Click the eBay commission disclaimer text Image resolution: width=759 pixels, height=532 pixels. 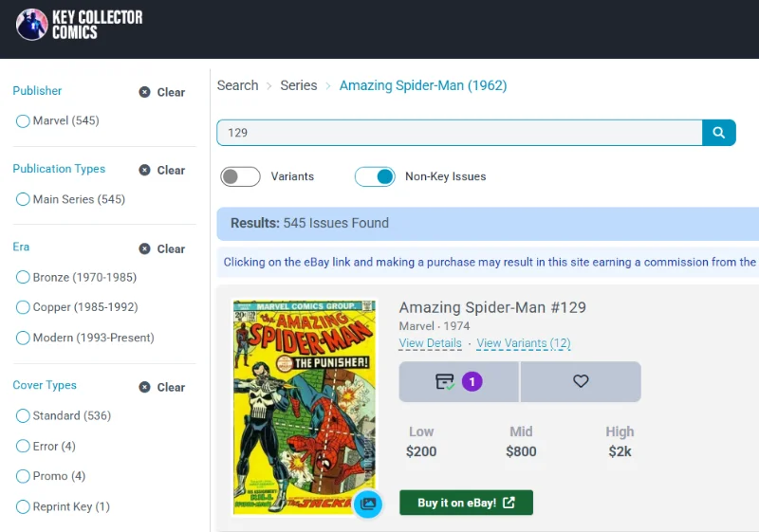(x=490, y=262)
